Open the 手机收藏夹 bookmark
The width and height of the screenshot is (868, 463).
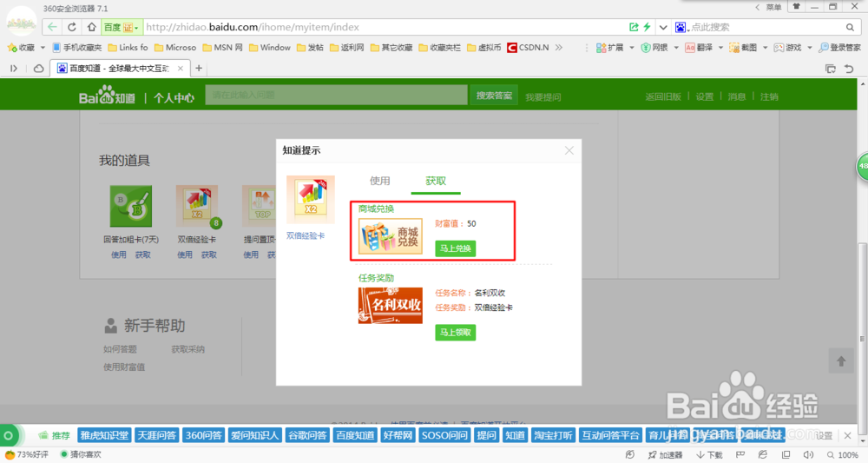point(77,48)
